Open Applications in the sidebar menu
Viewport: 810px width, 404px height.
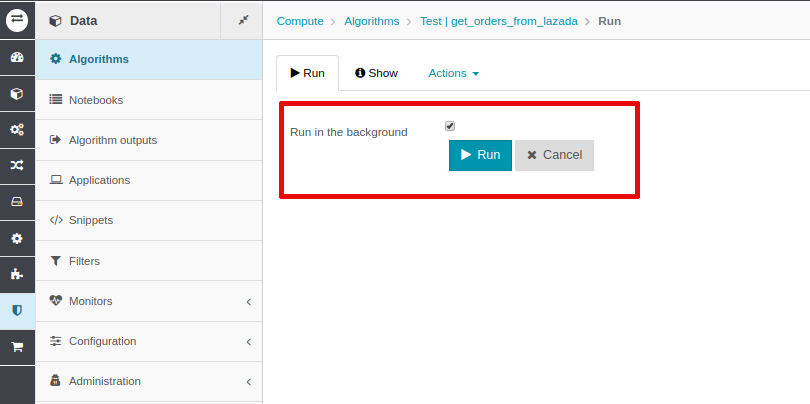click(x=149, y=180)
